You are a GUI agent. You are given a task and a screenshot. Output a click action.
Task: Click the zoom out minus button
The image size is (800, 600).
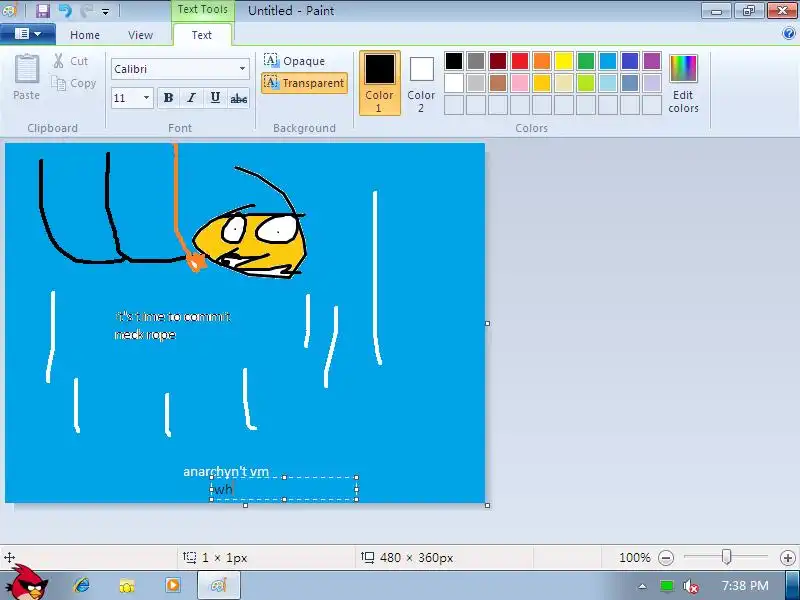click(665, 558)
